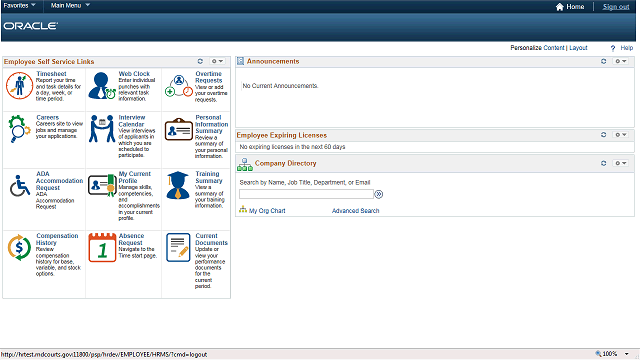Viewport: 640px width, 360px height.
Task: Open Employee Self Service Links settings dropdown
Action: click(217, 61)
